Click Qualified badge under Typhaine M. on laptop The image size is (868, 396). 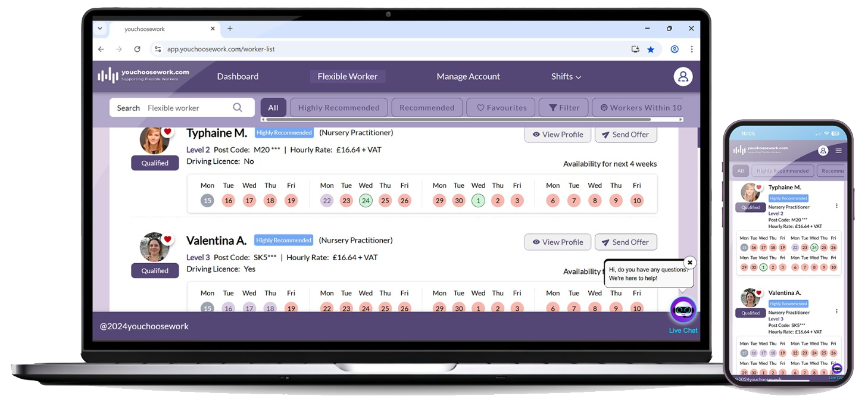tap(155, 163)
